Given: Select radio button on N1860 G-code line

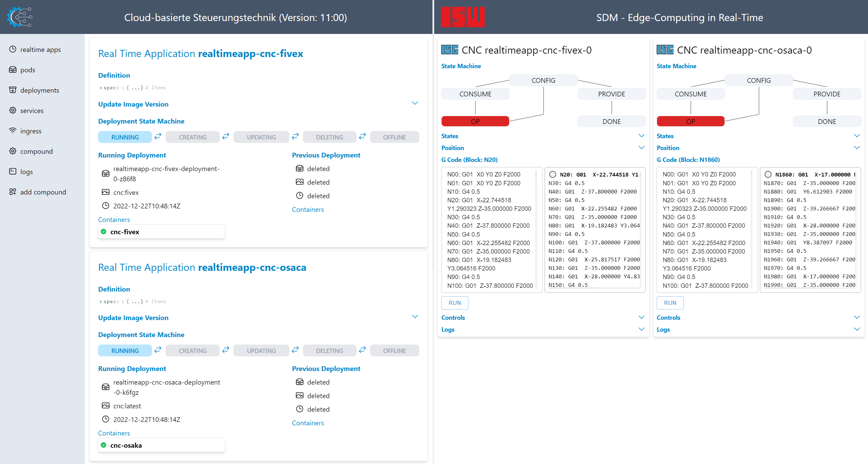Looking at the screenshot, I should (x=768, y=174).
